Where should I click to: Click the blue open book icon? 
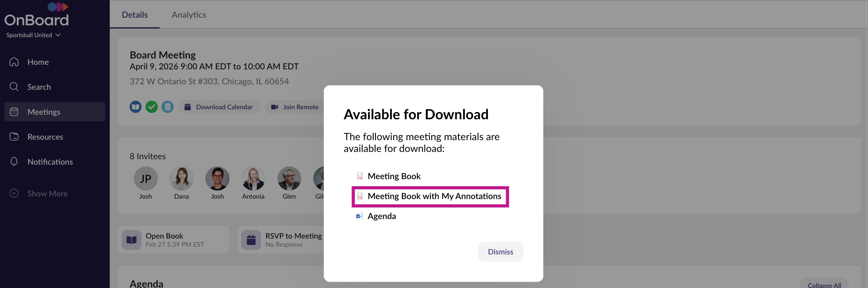[x=136, y=107]
